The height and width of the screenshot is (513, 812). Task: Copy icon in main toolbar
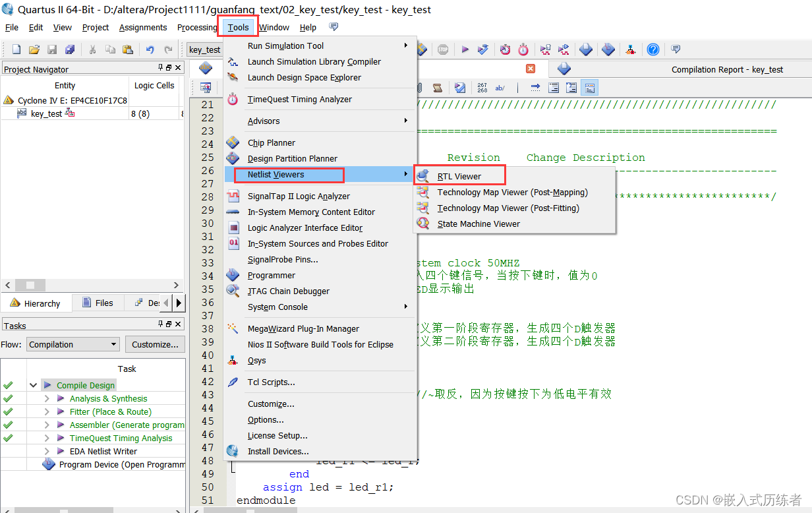click(110, 49)
